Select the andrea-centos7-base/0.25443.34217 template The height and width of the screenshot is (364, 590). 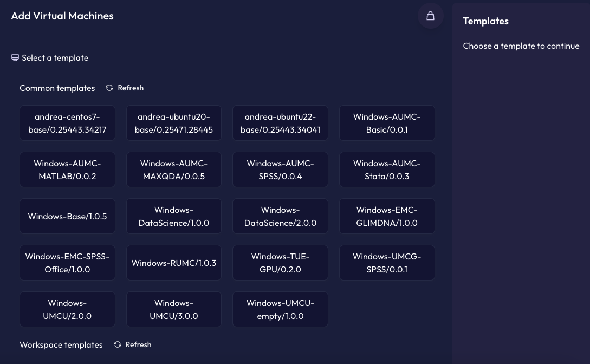pyautogui.click(x=67, y=123)
